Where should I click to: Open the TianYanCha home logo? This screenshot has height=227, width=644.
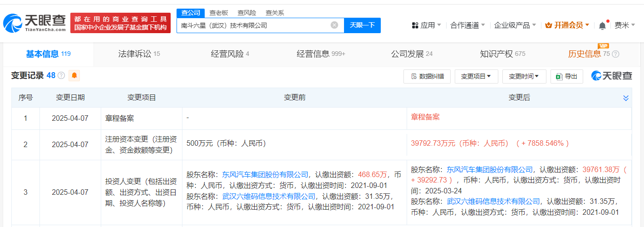click(35, 24)
